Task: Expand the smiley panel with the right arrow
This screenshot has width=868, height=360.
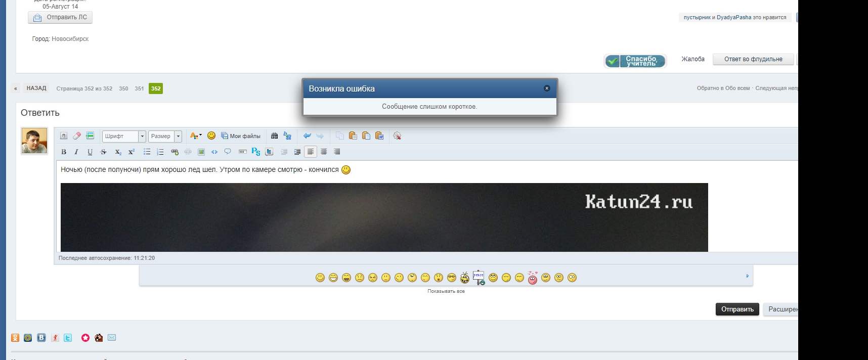Action: coord(747,276)
